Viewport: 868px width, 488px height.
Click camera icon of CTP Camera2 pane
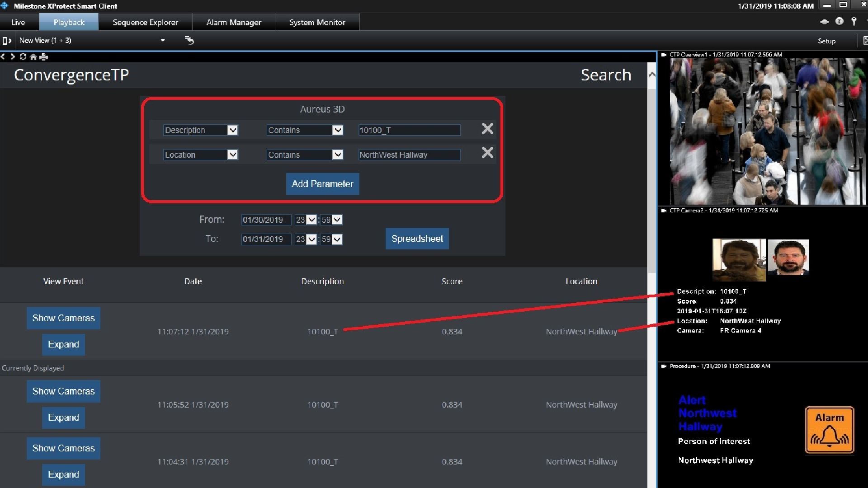(x=664, y=211)
